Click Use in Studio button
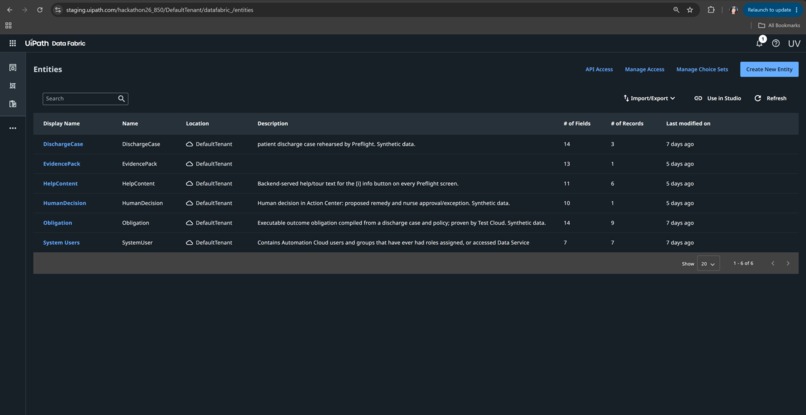 coord(718,98)
